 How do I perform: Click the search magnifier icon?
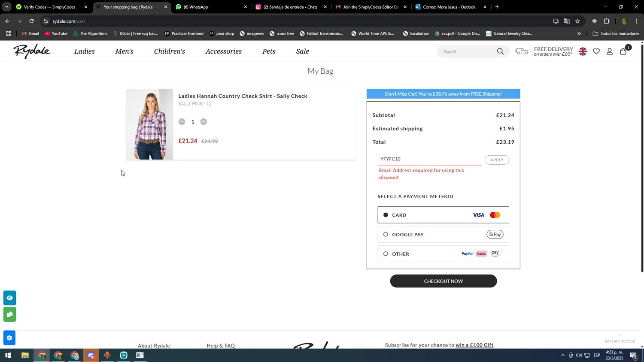click(x=500, y=51)
